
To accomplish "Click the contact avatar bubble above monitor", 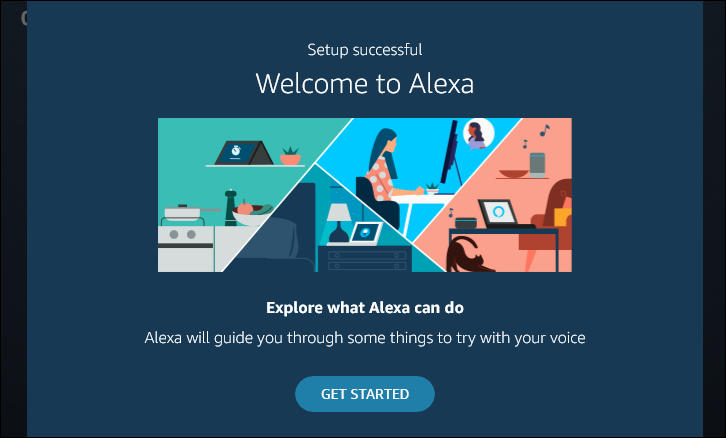I will coord(478,134).
